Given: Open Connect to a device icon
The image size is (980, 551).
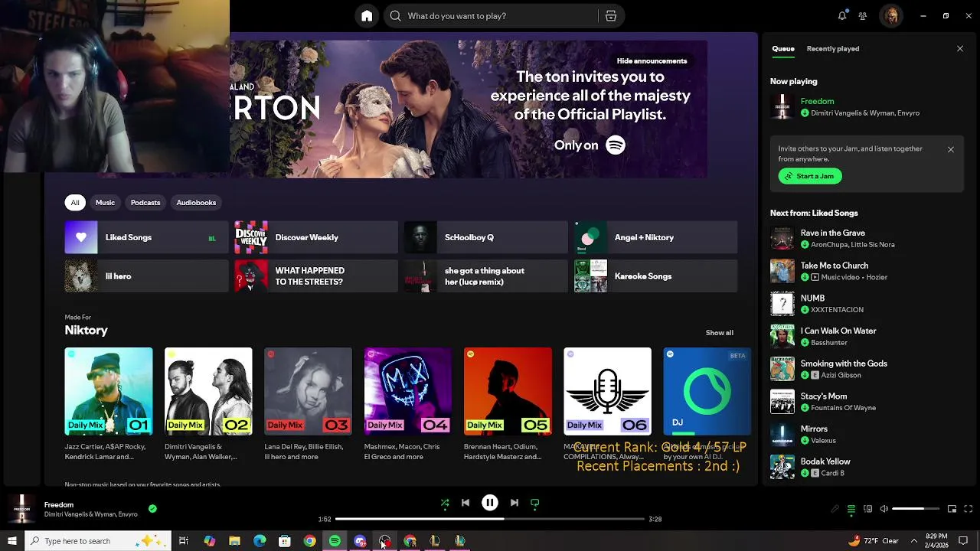Looking at the screenshot, I should coord(868,509).
